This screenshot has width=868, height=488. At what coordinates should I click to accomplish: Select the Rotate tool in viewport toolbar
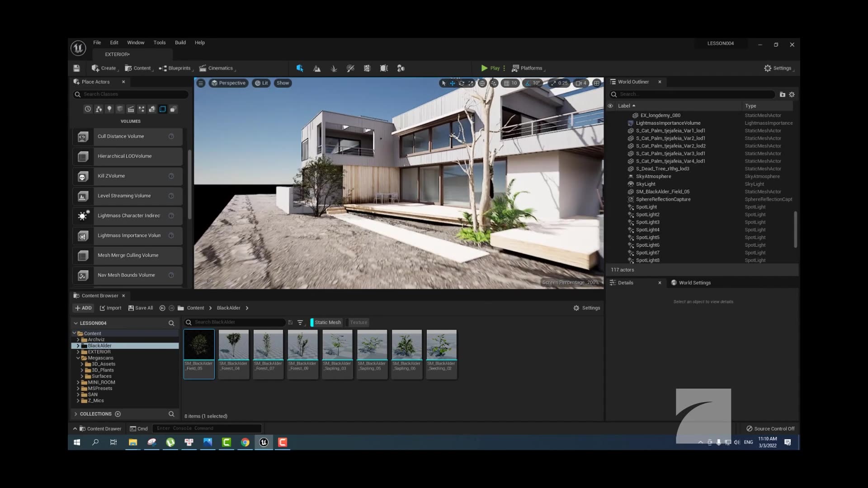(462, 83)
